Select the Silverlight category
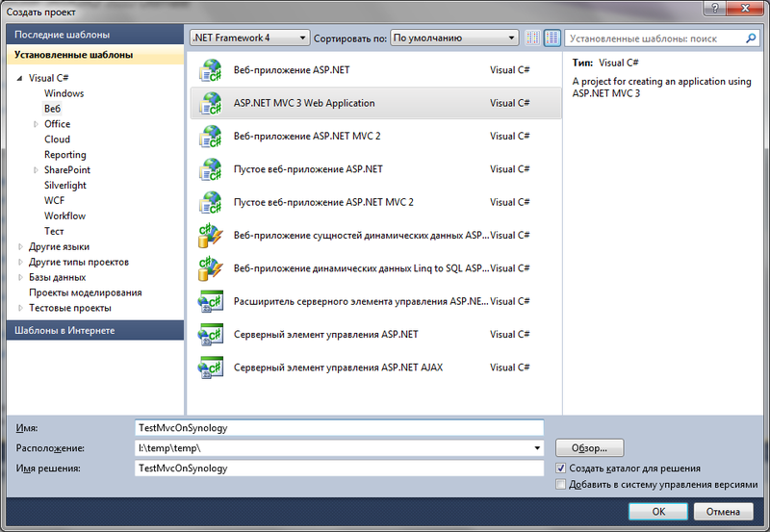770x532 pixels. (x=64, y=185)
